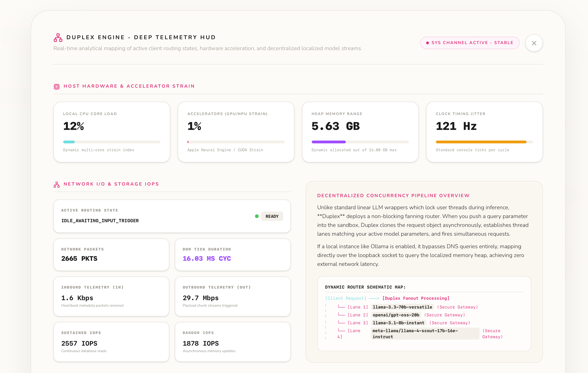Click 'Heartbeat metadata packets received' caption

point(92,306)
